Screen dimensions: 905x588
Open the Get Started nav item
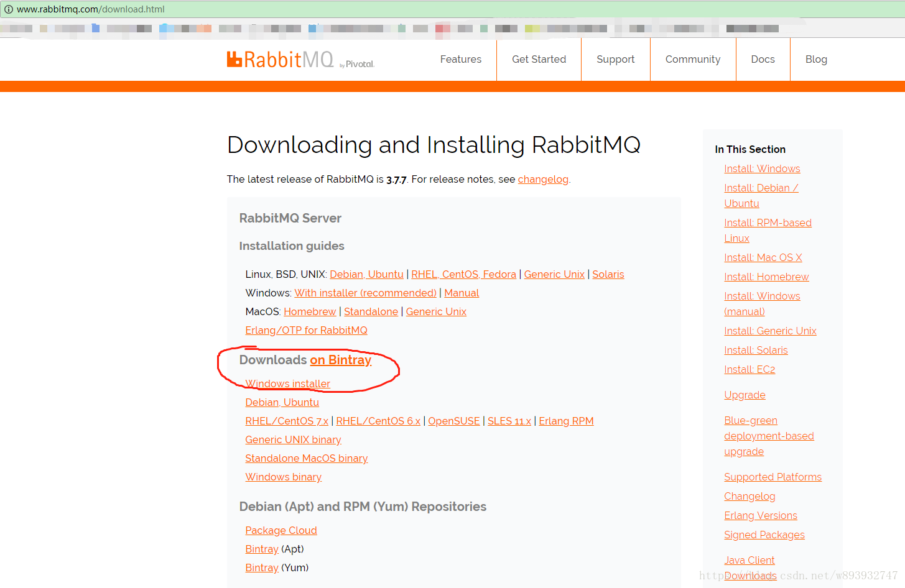click(539, 59)
